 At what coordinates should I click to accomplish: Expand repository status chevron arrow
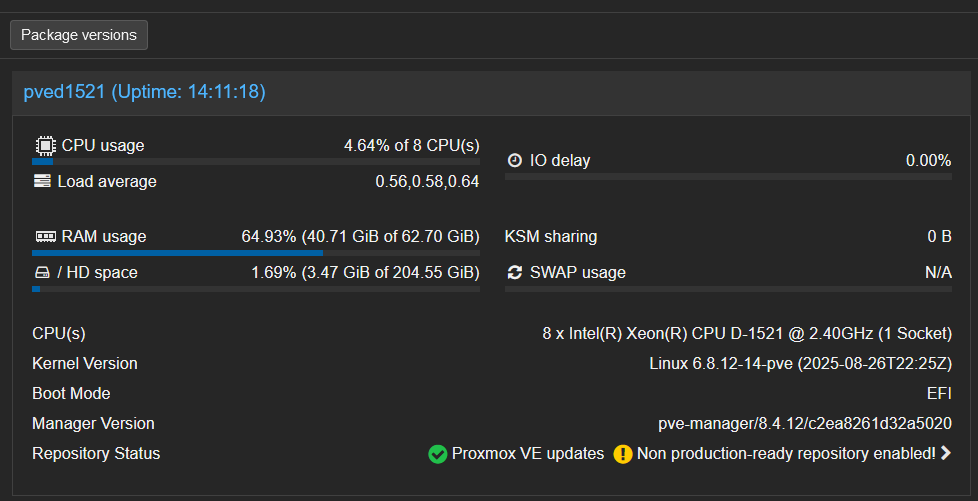click(x=945, y=453)
